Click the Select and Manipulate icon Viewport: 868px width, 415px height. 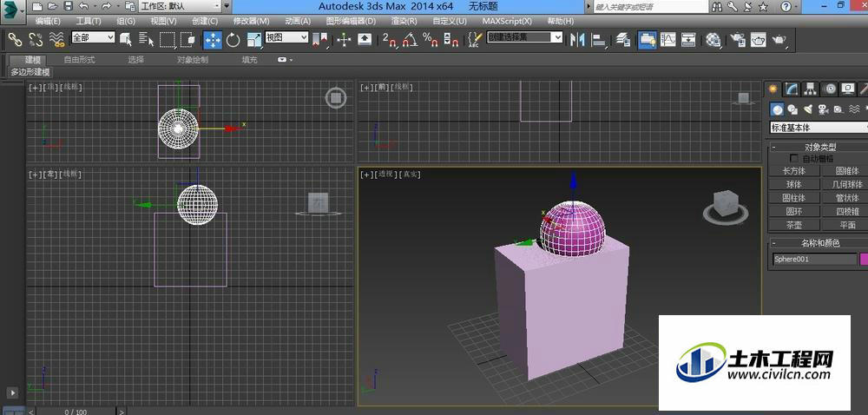pos(344,39)
